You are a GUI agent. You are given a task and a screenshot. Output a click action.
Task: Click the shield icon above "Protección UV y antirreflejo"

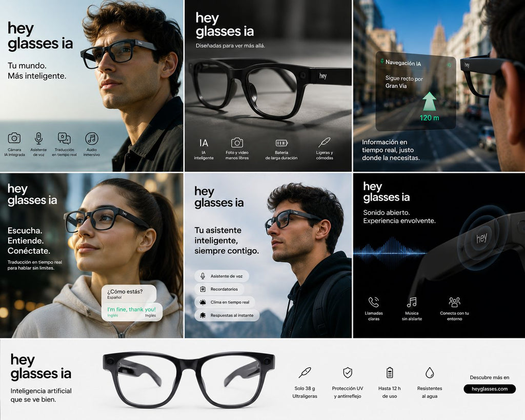(348, 372)
